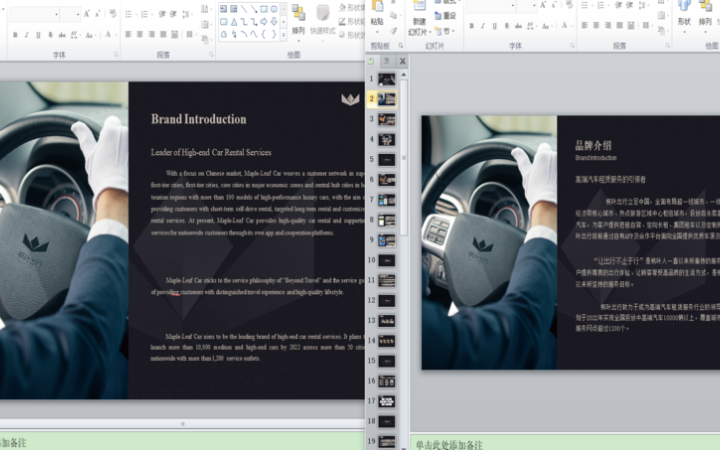Viewport: 720px width, 450px height.
Task: Justify text in left window
Action: click(163, 34)
